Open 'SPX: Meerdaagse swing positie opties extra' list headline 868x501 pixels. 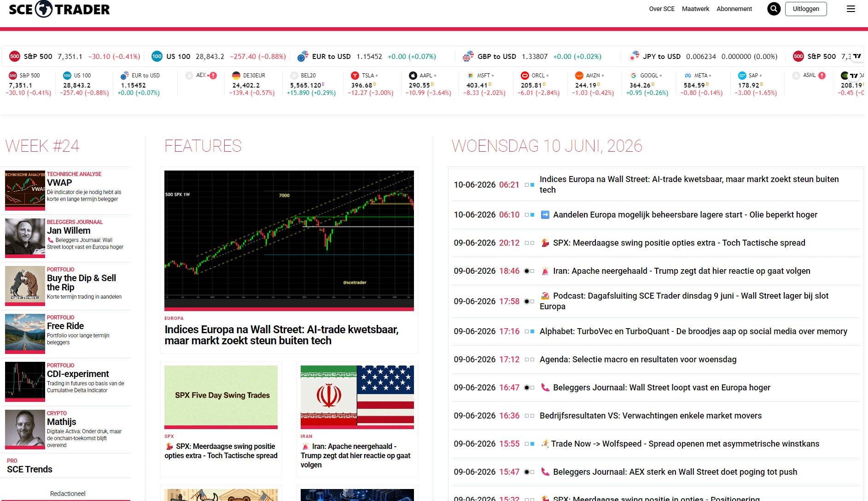[x=679, y=243]
